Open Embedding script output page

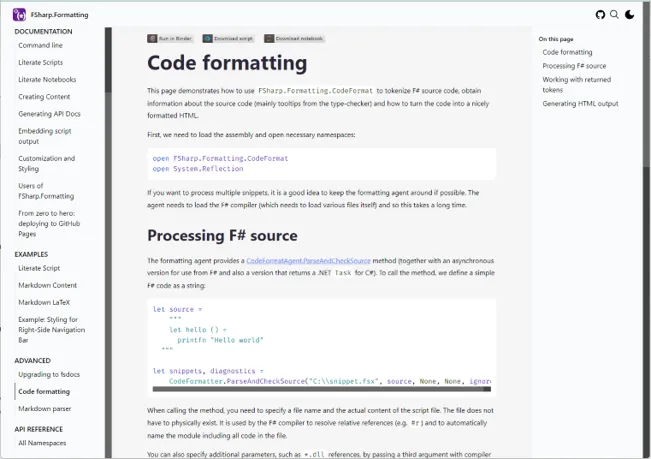point(45,136)
